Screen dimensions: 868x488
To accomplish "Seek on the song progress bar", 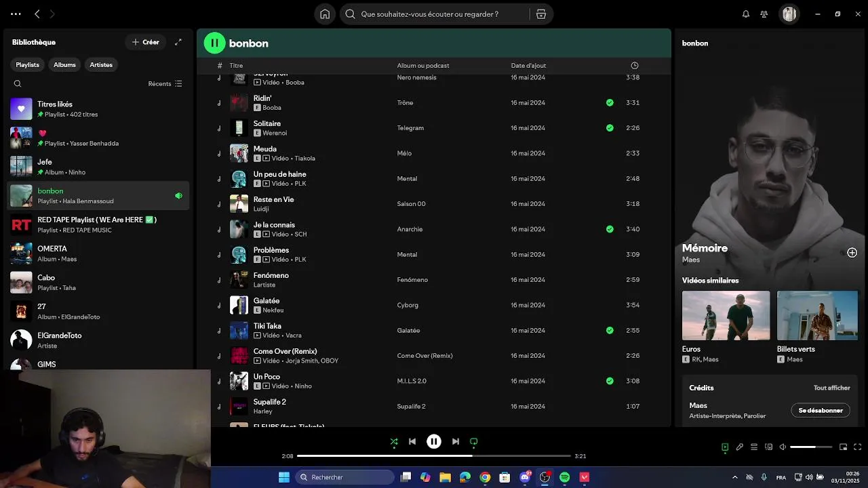I will pos(434,456).
